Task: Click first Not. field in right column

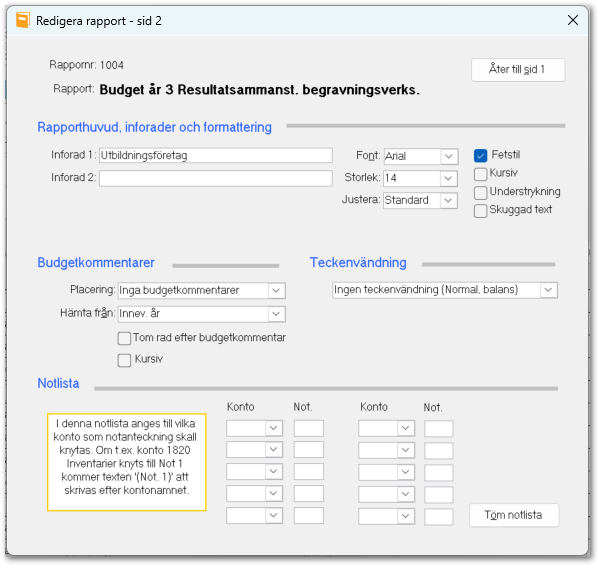Action: 439,429
